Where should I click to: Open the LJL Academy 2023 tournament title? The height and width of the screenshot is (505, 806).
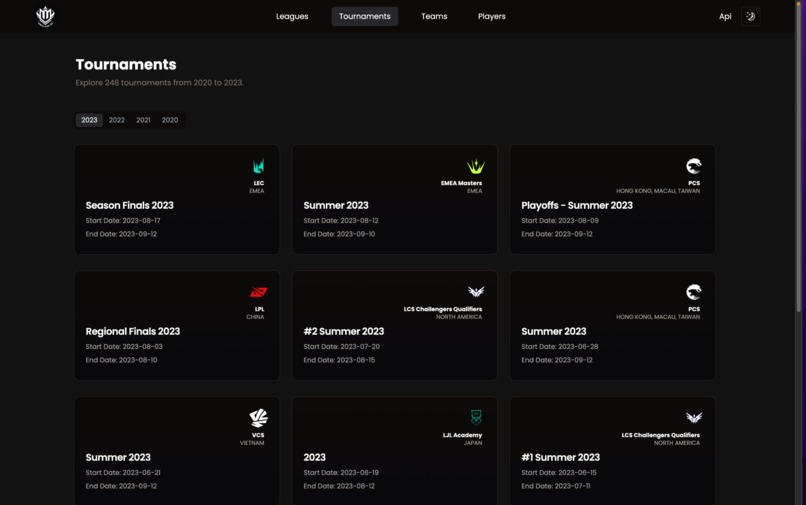click(x=315, y=457)
